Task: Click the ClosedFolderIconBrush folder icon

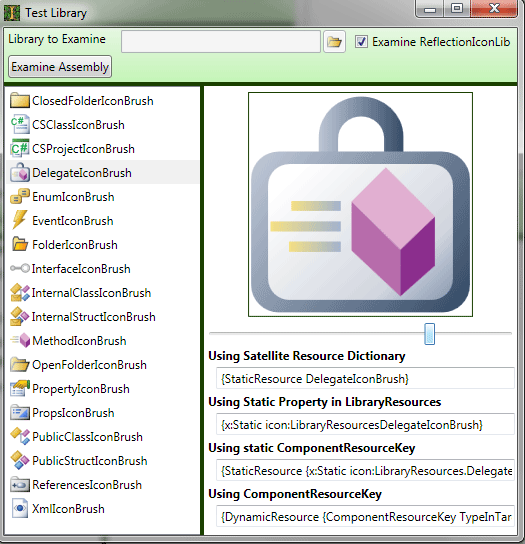Action: tap(20, 101)
